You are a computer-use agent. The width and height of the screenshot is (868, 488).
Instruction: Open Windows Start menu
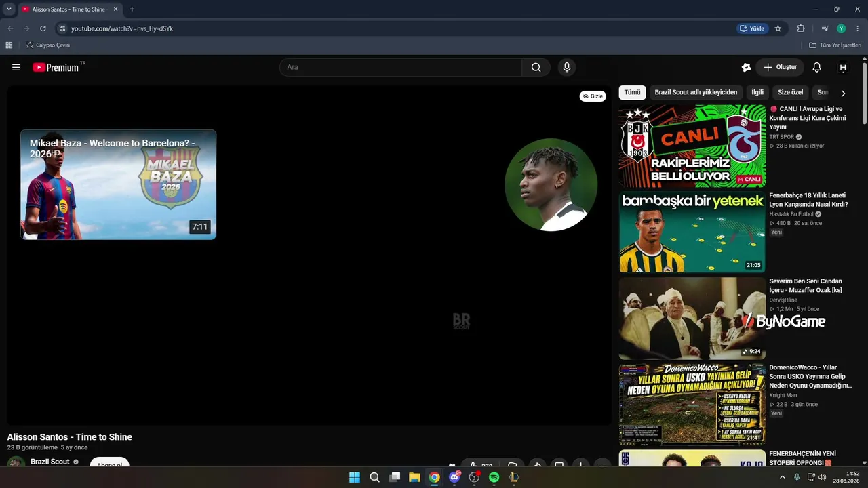(x=355, y=477)
